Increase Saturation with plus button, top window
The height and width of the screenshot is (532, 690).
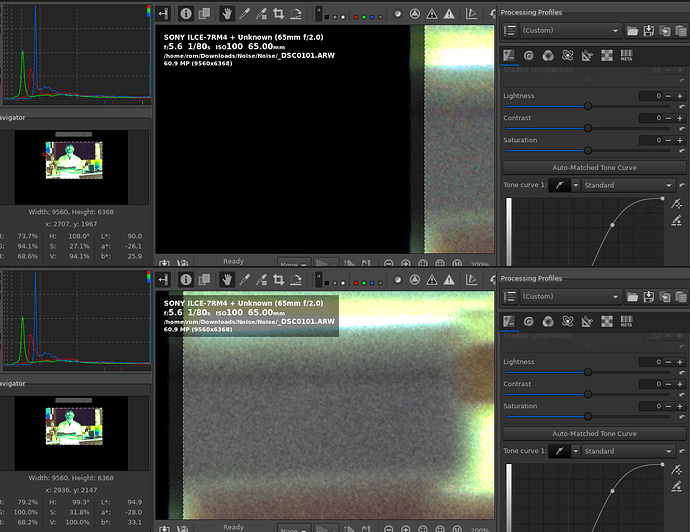pos(680,139)
